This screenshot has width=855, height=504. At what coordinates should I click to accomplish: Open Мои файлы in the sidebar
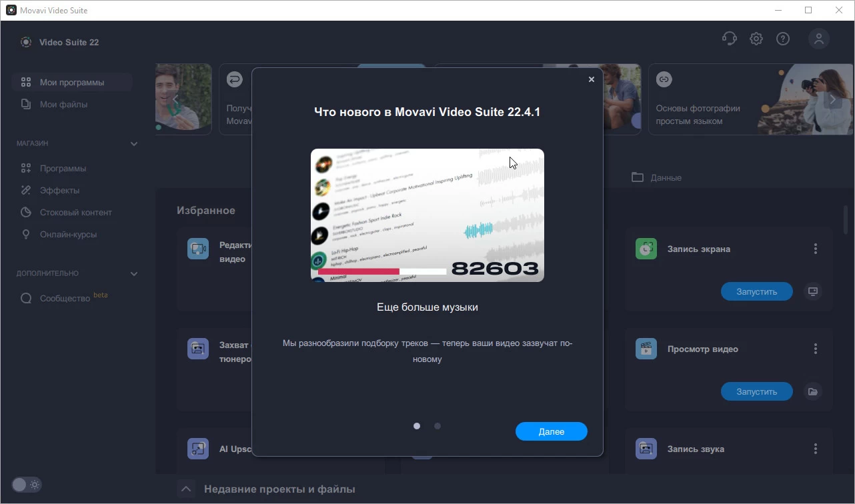63,104
